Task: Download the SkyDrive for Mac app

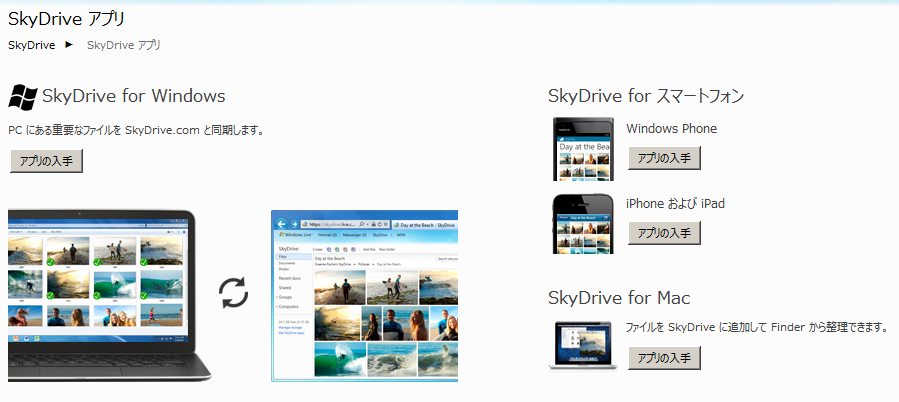Action: coord(664,358)
